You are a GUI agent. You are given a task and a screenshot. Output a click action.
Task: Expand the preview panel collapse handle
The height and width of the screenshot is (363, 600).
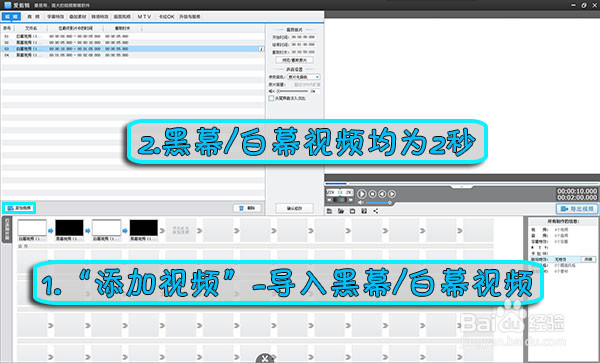tap(462, 187)
